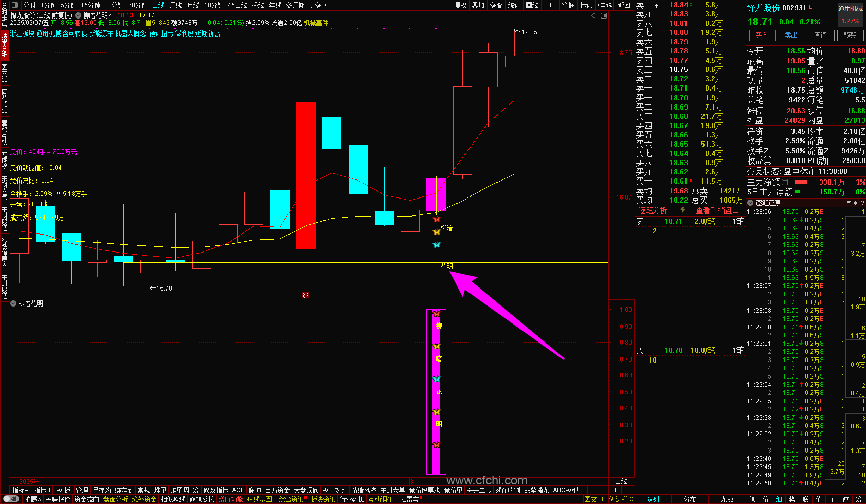Expand more indicator tabs with the right chevron
Screen dimensions: 866x504
[x=583, y=490]
